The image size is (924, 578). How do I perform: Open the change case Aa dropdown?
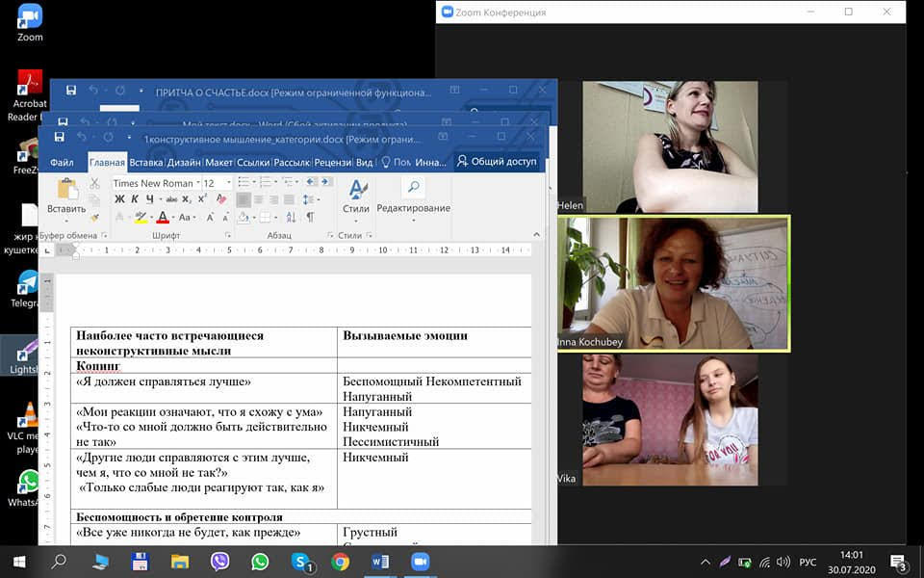click(187, 218)
